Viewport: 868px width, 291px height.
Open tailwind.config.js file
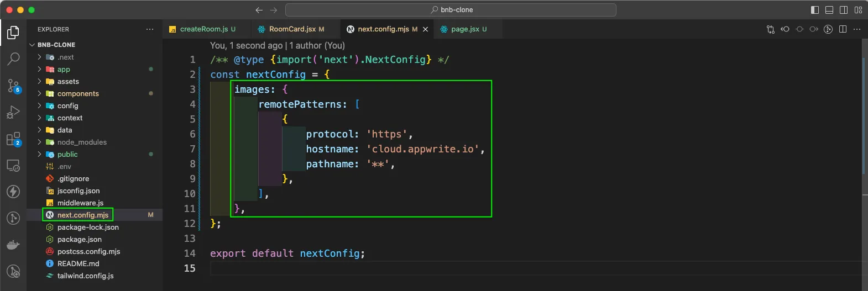[95, 276]
